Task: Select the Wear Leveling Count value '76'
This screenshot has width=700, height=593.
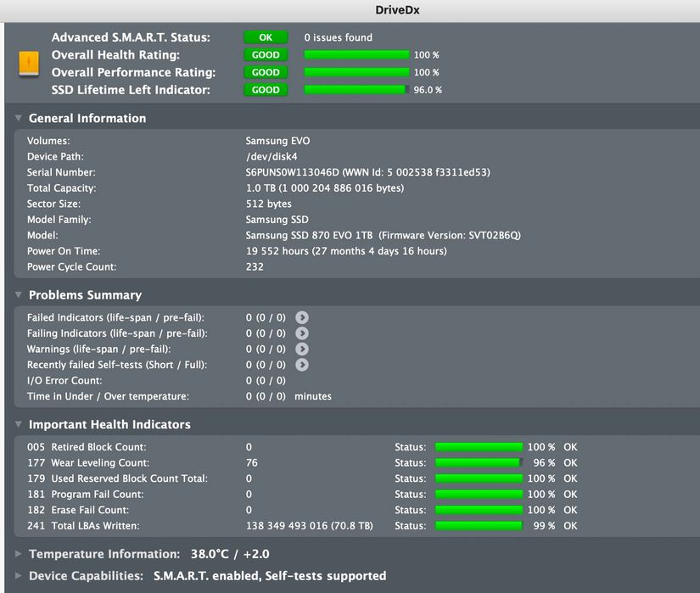Action: click(x=252, y=462)
